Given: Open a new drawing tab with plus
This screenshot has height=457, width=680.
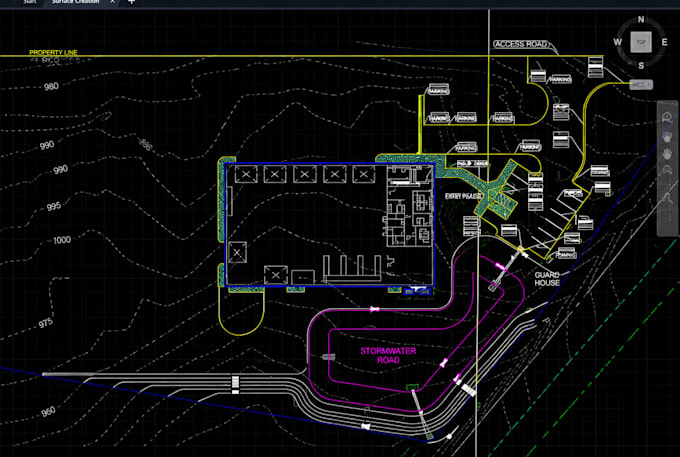Looking at the screenshot, I should [x=131, y=2].
